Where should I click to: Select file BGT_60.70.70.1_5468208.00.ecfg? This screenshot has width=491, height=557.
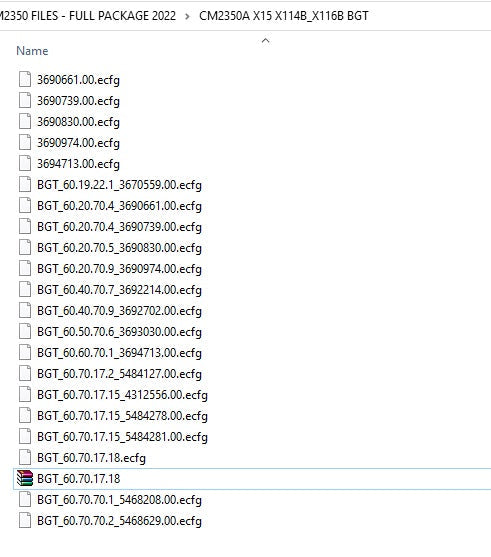119,500
